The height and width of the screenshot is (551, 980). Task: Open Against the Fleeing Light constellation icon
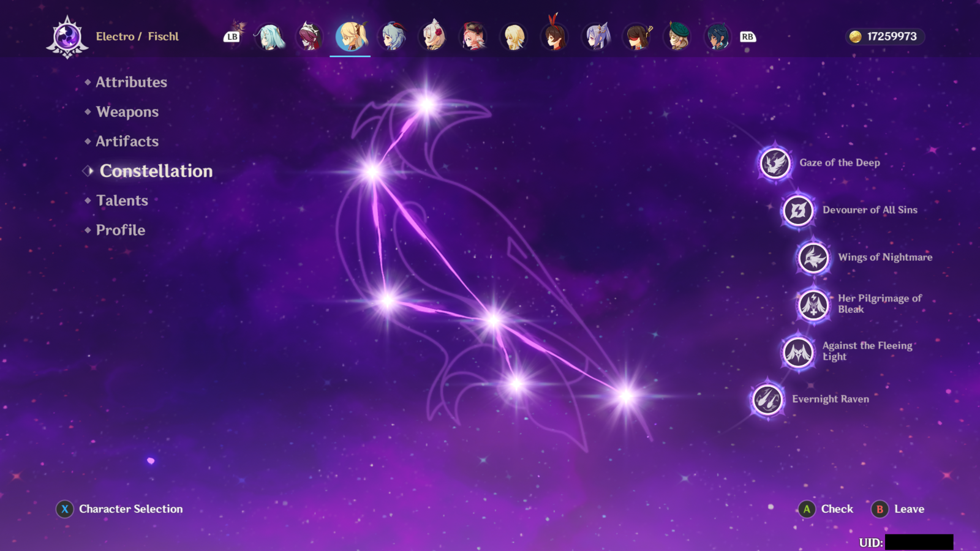(798, 352)
